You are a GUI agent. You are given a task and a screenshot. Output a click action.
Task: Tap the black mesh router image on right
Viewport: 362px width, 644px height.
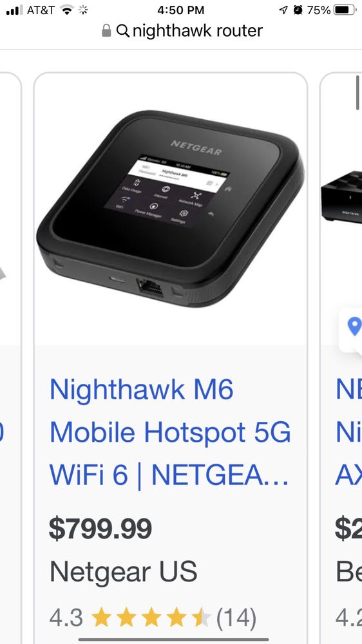pos(341,197)
